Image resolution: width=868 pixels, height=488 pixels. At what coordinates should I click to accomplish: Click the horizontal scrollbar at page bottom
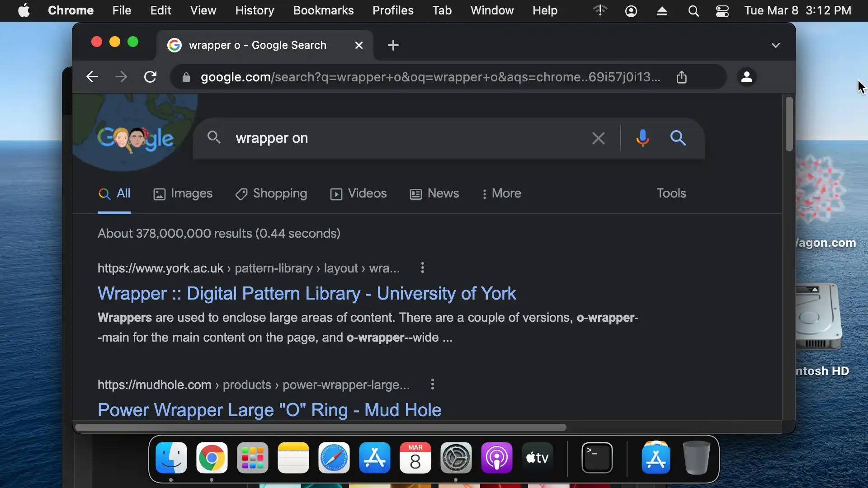coord(320,427)
